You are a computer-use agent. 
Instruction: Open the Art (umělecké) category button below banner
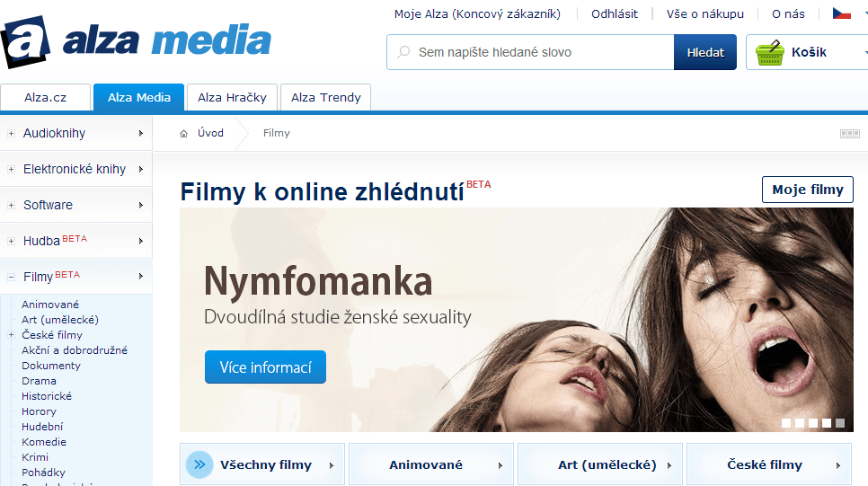coord(600,464)
